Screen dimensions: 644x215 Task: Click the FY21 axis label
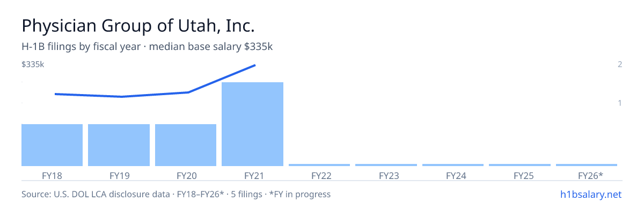(252, 175)
